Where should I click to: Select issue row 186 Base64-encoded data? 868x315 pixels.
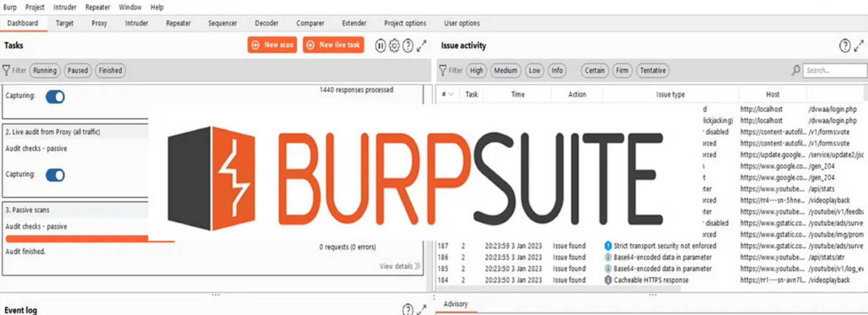click(x=651, y=257)
